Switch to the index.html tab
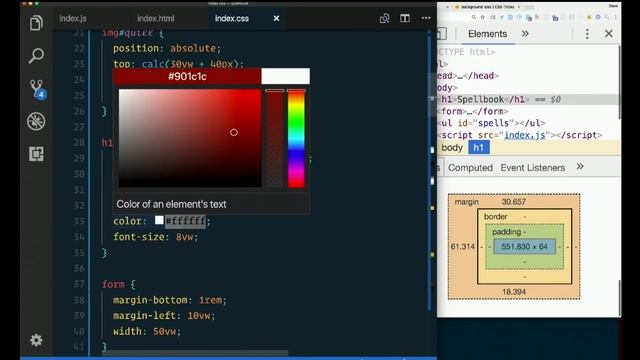Viewport: 640px width, 360px height. pyautogui.click(x=156, y=19)
